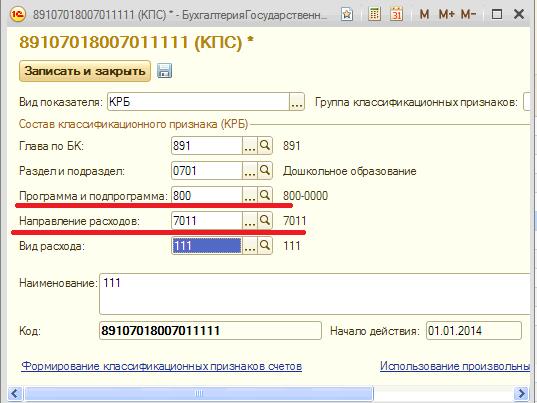
Task: Open magnifier lookup for 'Глава по БК'
Action: 265,146
